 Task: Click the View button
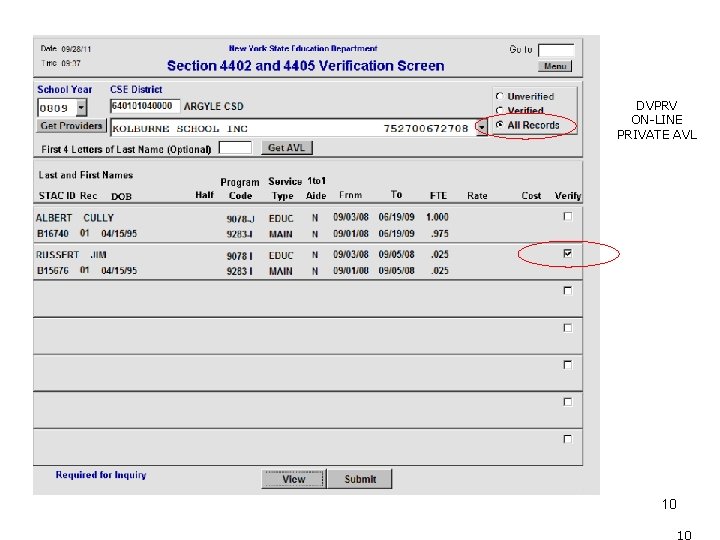pyautogui.click(x=293, y=479)
